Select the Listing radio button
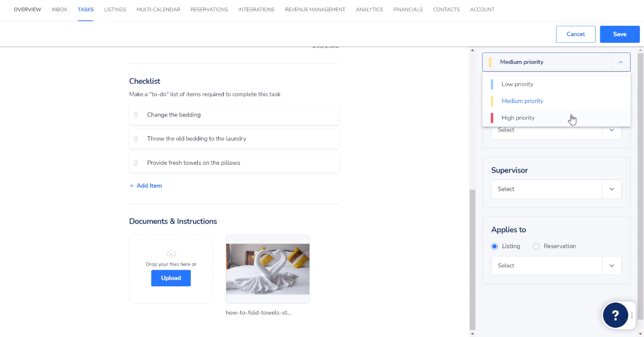The height and width of the screenshot is (337, 644). 495,246
